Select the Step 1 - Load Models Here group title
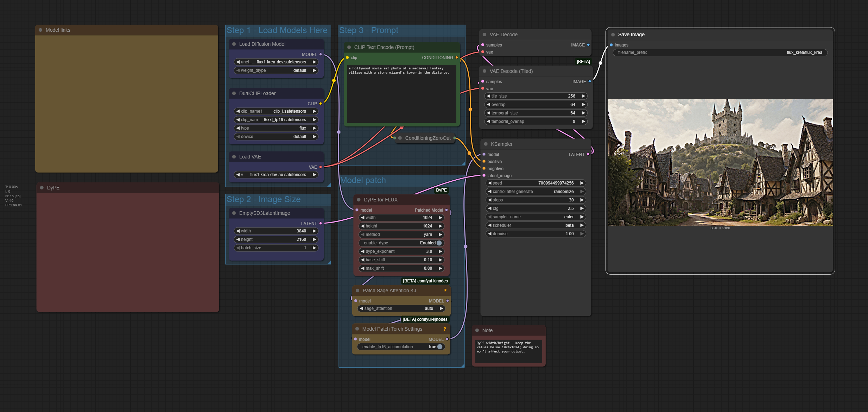The height and width of the screenshot is (412, 868). point(277,30)
